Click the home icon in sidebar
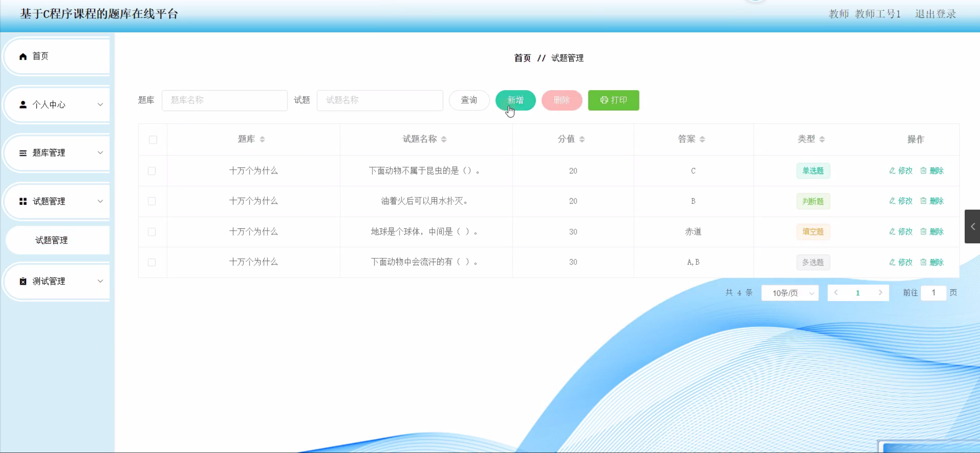Screen dimensions: 980x453 coord(23,56)
